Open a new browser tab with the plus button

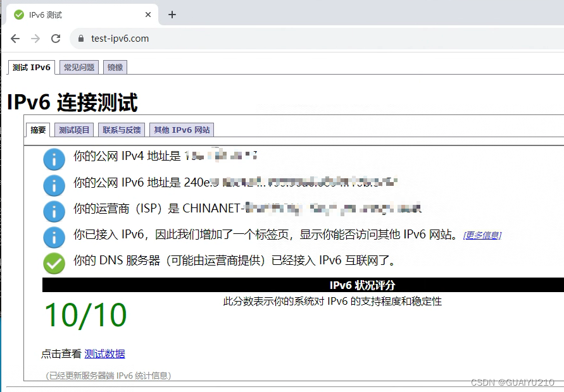pos(172,14)
